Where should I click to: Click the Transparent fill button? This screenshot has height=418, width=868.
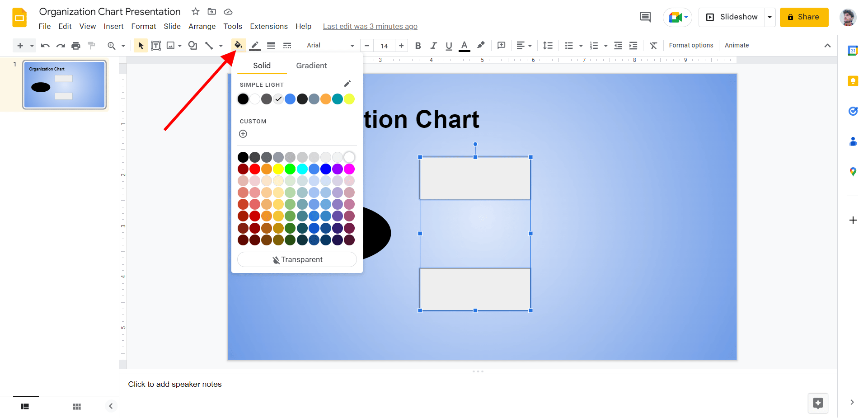(x=297, y=259)
